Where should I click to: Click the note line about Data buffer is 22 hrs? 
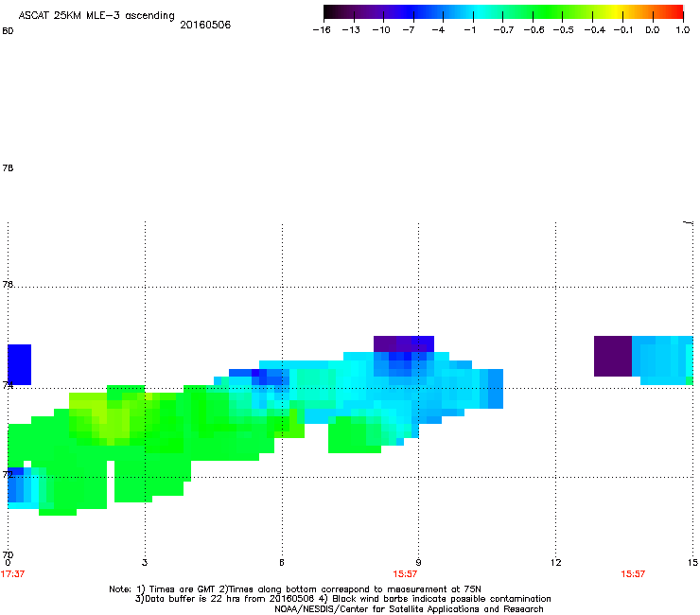[x=342, y=599]
